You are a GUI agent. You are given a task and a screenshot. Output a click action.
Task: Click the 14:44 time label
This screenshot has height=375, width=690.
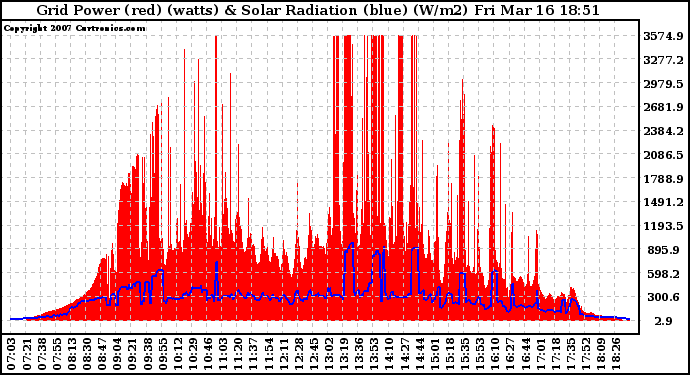(419, 354)
